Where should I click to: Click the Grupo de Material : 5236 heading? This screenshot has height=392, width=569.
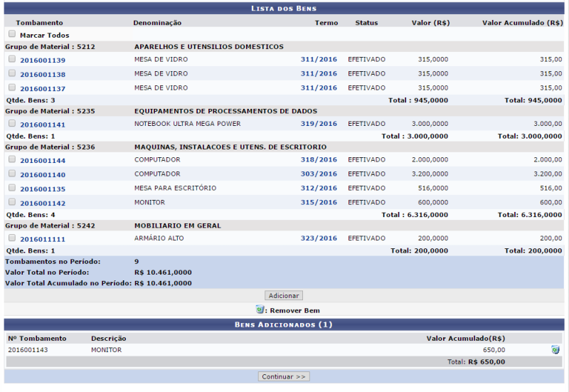(x=50, y=147)
